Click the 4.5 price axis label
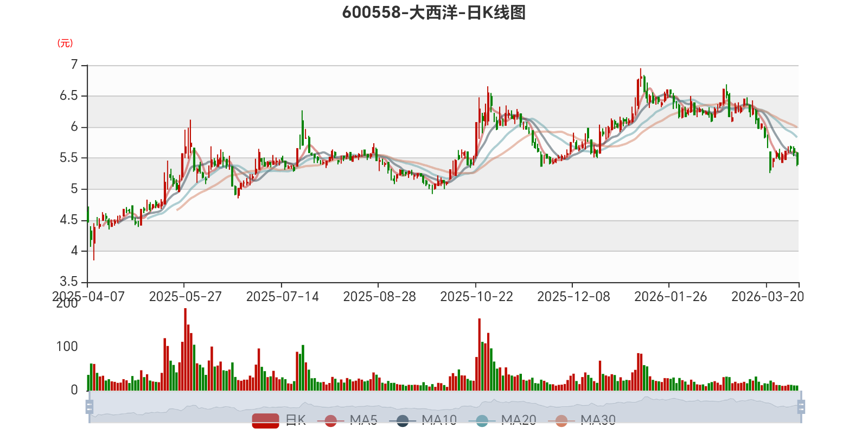868x434 pixels. [x=69, y=220]
